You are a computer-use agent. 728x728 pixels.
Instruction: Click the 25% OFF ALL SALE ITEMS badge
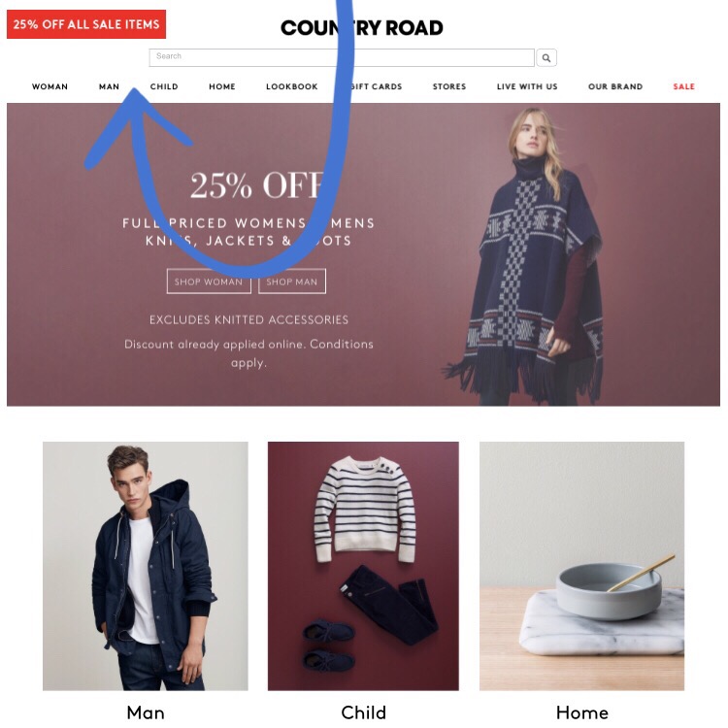tap(86, 24)
